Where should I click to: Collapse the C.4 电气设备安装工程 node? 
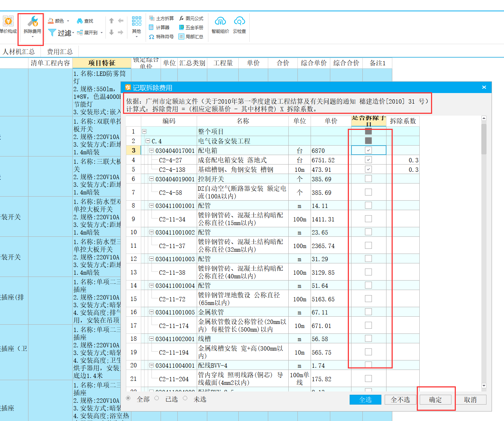tap(148, 141)
